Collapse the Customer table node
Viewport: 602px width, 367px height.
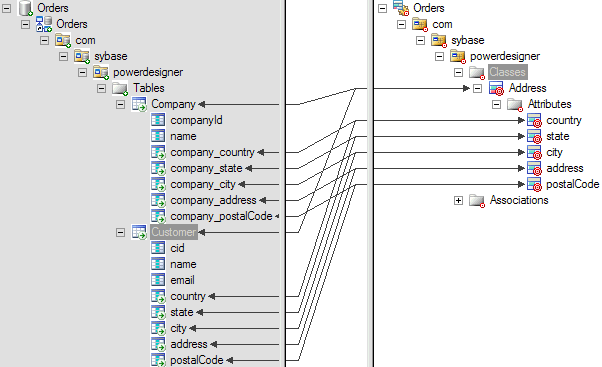click(x=120, y=233)
